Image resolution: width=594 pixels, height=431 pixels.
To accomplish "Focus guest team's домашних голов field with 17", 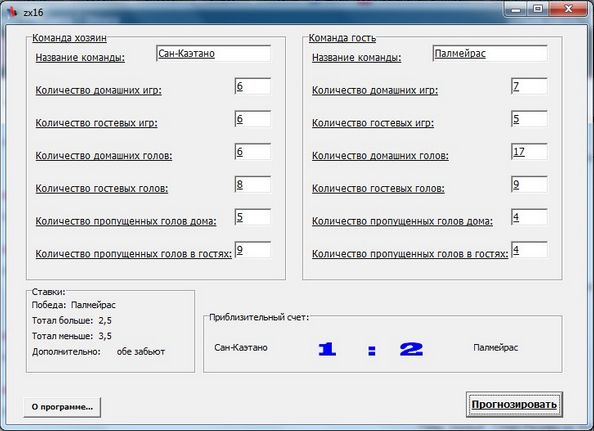I will point(529,151).
